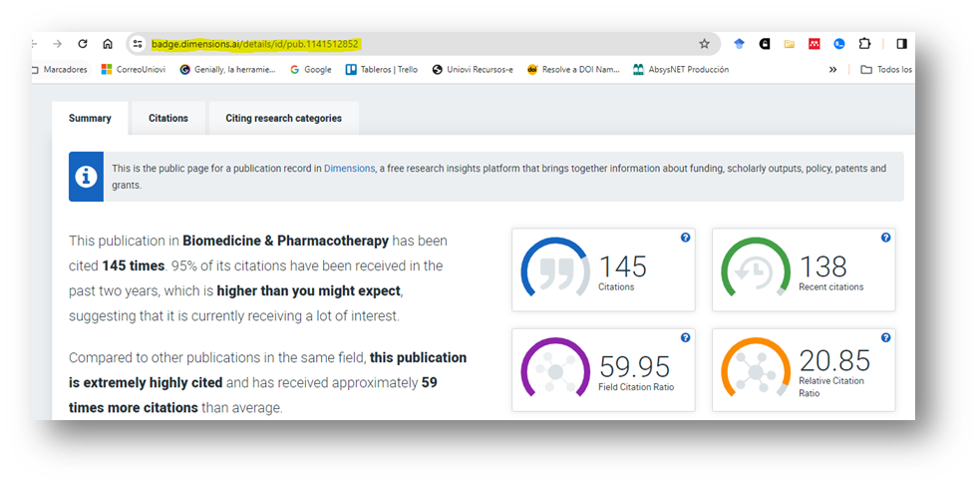Open the Marcadores bookmarks folder
The image size is (980, 485).
[x=60, y=70]
